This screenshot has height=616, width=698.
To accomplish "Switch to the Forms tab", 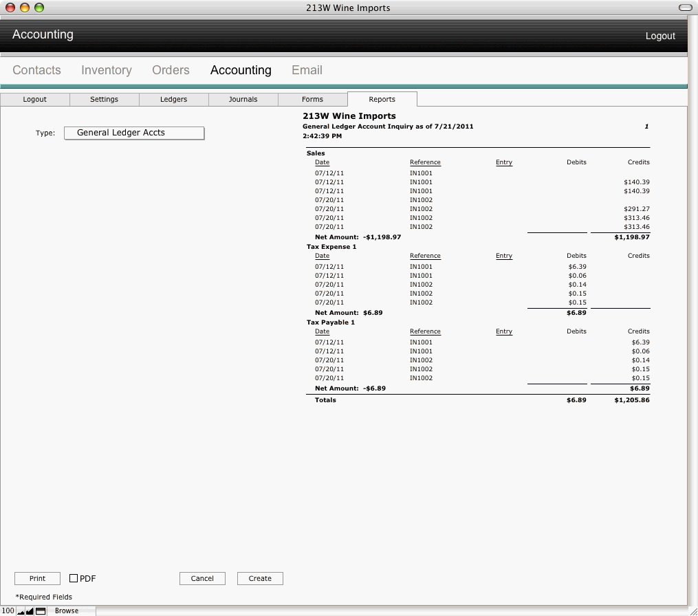I will click(x=312, y=99).
